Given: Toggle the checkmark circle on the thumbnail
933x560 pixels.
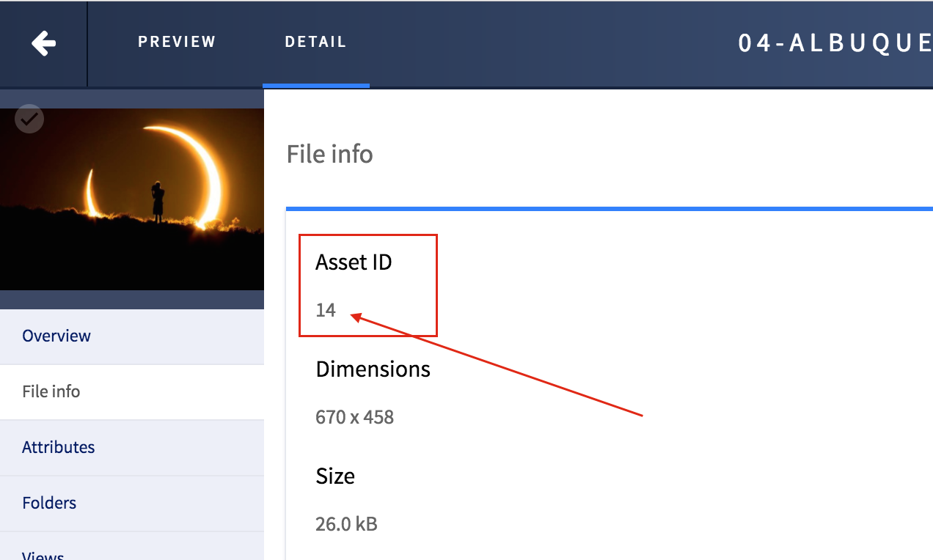Looking at the screenshot, I should point(29,119).
